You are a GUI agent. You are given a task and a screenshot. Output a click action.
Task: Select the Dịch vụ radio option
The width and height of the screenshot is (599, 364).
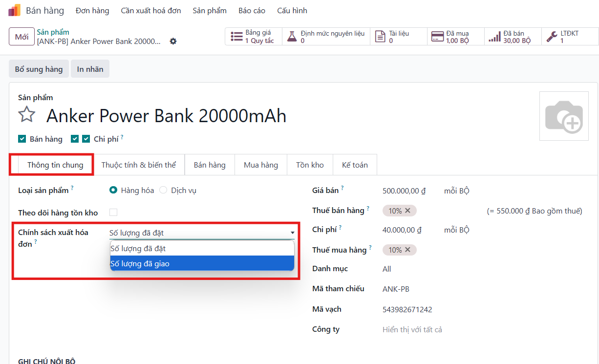coord(163,190)
